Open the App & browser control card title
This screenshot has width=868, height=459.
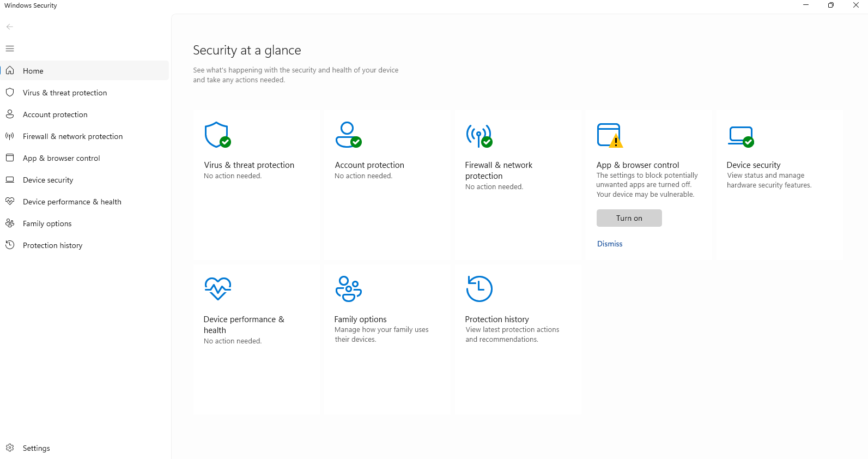[x=638, y=165]
